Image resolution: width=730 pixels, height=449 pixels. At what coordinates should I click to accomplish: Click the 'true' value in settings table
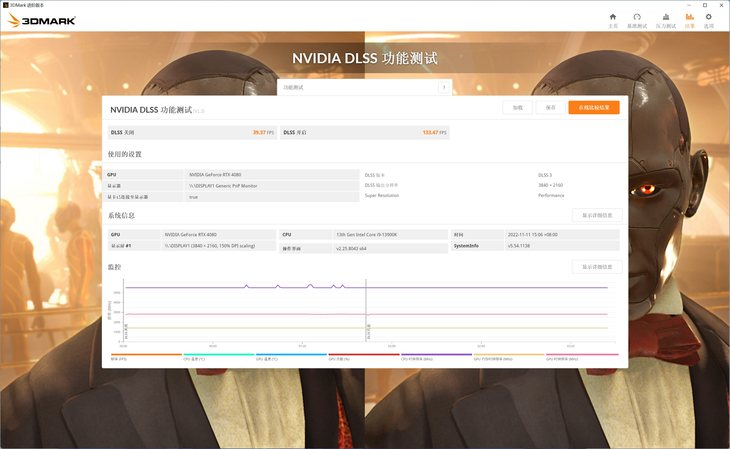click(x=193, y=197)
